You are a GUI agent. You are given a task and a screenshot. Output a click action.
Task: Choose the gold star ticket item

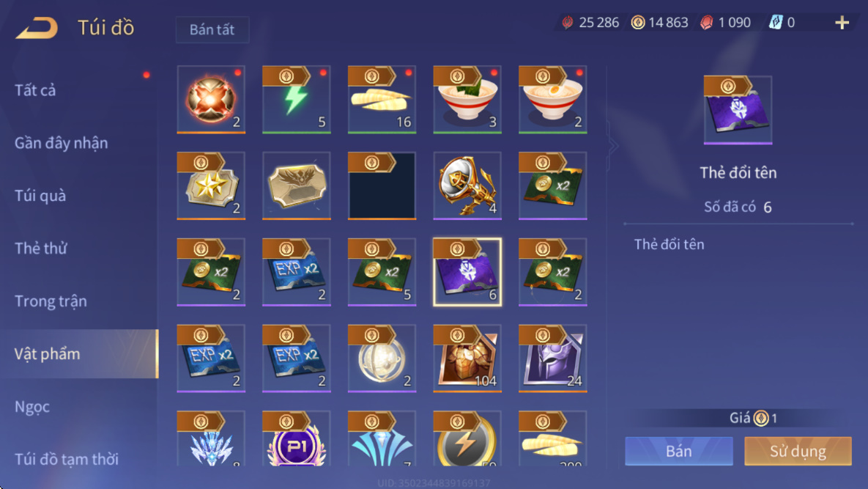click(211, 186)
